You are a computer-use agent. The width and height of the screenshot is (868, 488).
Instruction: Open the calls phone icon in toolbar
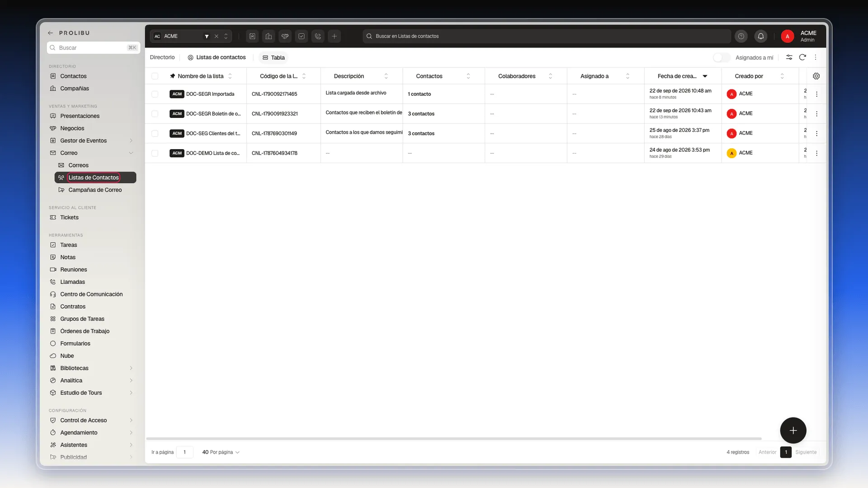click(x=318, y=36)
